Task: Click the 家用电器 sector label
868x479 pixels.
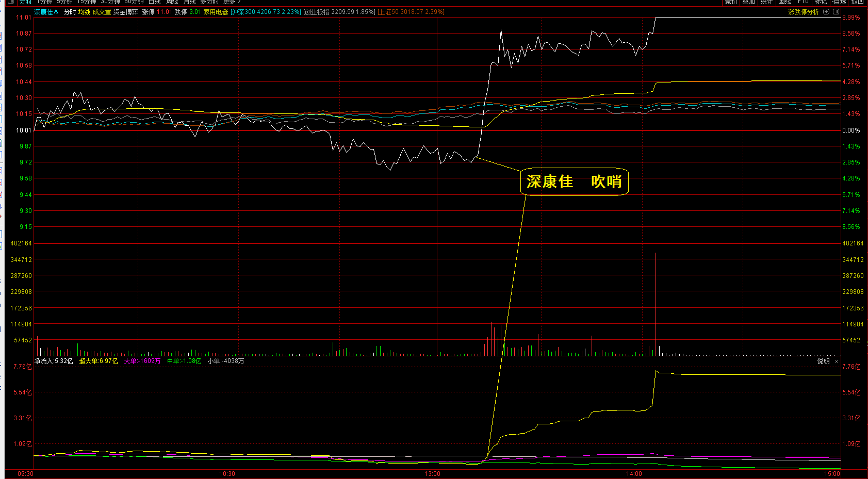Action: 216,12
